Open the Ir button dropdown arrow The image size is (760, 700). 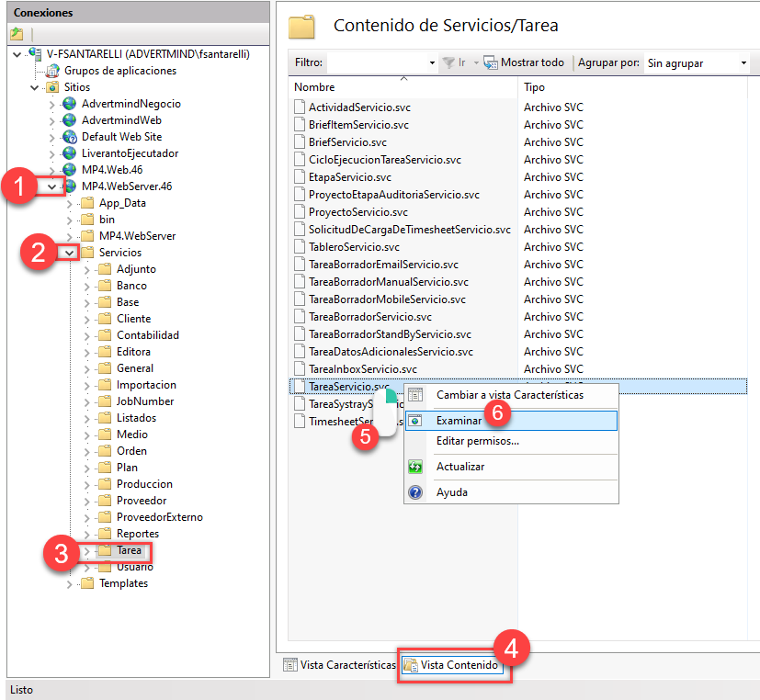point(476,63)
